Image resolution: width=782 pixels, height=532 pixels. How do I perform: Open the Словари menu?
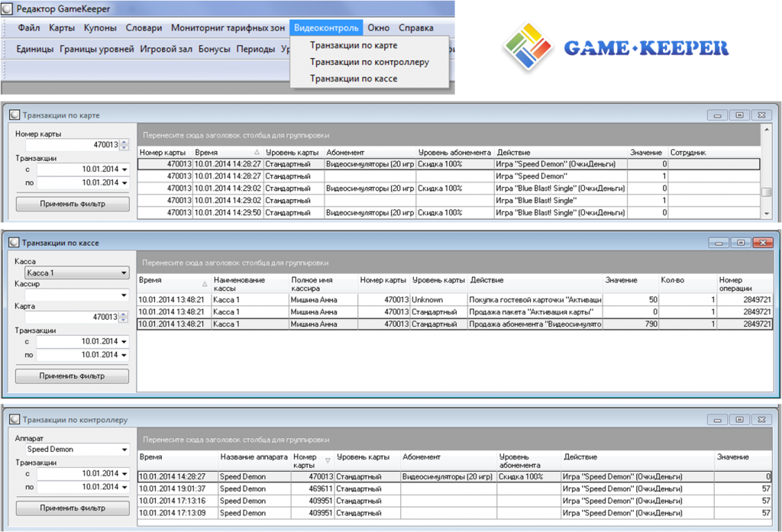tap(144, 28)
